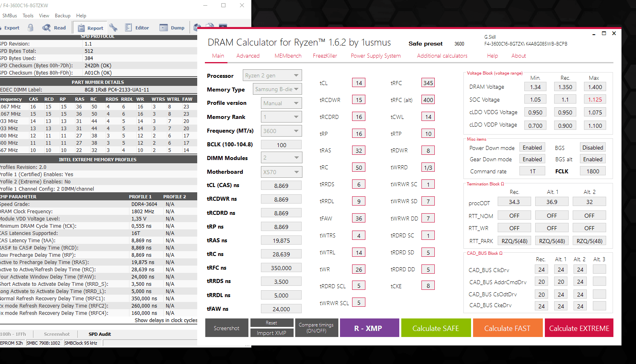The width and height of the screenshot is (636, 364).
Task: Click the BCLK input field showing 100
Action: (x=281, y=145)
